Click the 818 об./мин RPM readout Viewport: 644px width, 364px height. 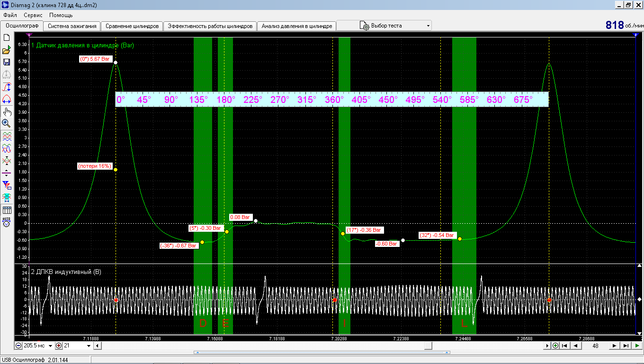[624, 26]
